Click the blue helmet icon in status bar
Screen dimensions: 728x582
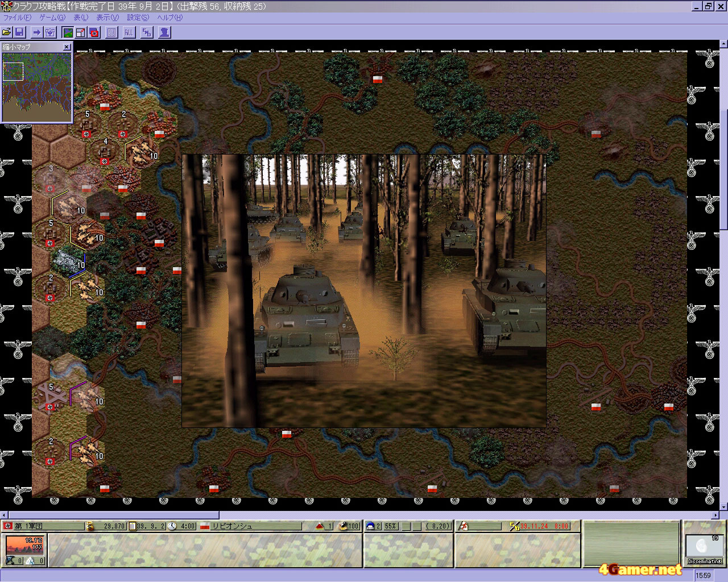click(x=370, y=526)
